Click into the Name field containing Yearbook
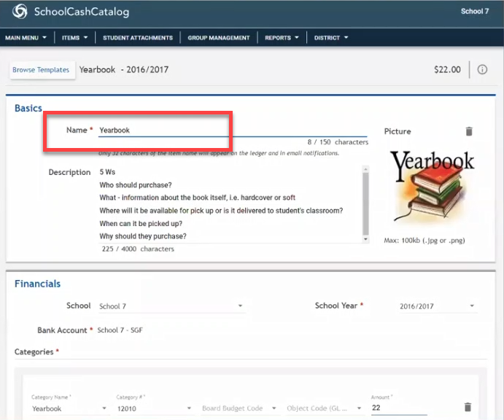Viewport: 504px width, 420px height. 233,130
